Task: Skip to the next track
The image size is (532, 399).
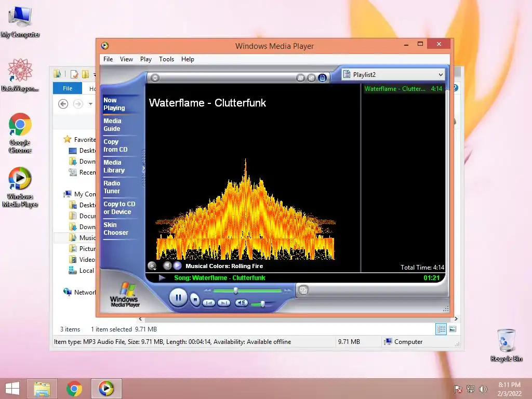Action: [x=224, y=303]
